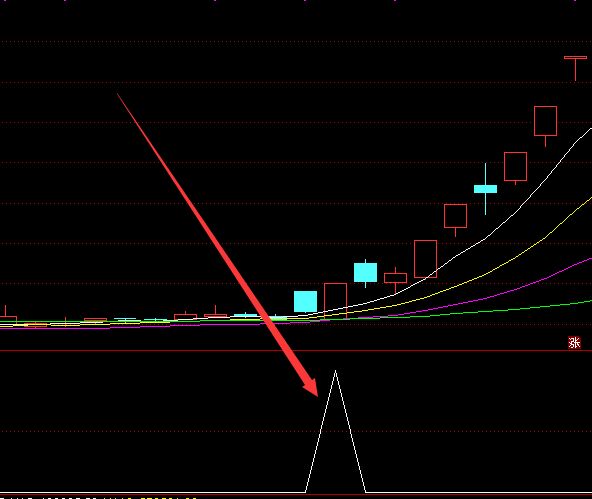Click the tail start of the red arrow line
This screenshot has height=499, width=592.
118,94
